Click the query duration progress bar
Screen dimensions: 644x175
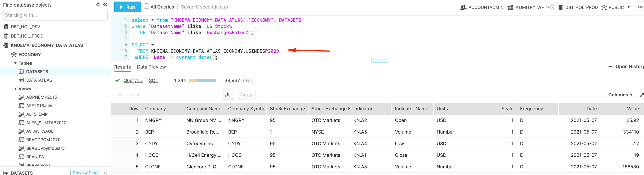tap(202, 81)
